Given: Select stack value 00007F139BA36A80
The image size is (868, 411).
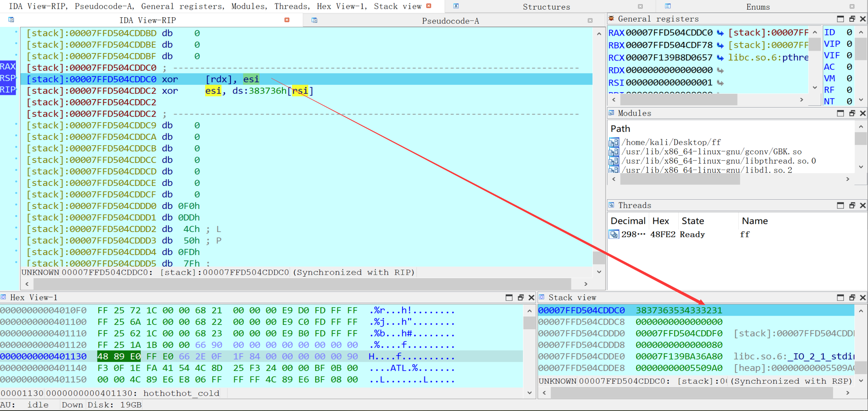Looking at the screenshot, I should coord(679,356).
